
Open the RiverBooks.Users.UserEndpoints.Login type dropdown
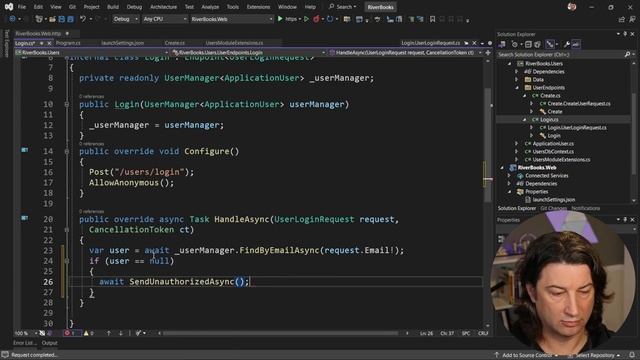click(249, 53)
